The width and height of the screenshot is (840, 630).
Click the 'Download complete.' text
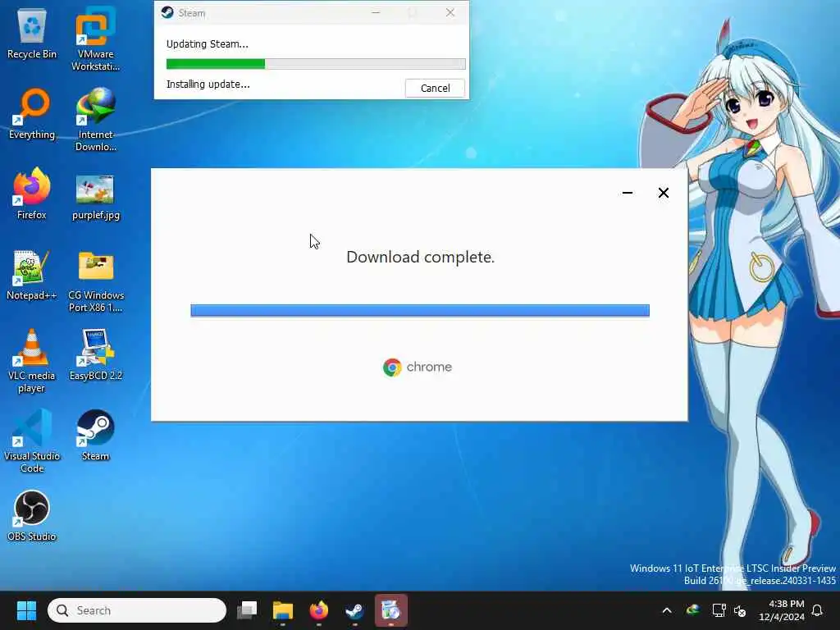pyautogui.click(x=421, y=257)
